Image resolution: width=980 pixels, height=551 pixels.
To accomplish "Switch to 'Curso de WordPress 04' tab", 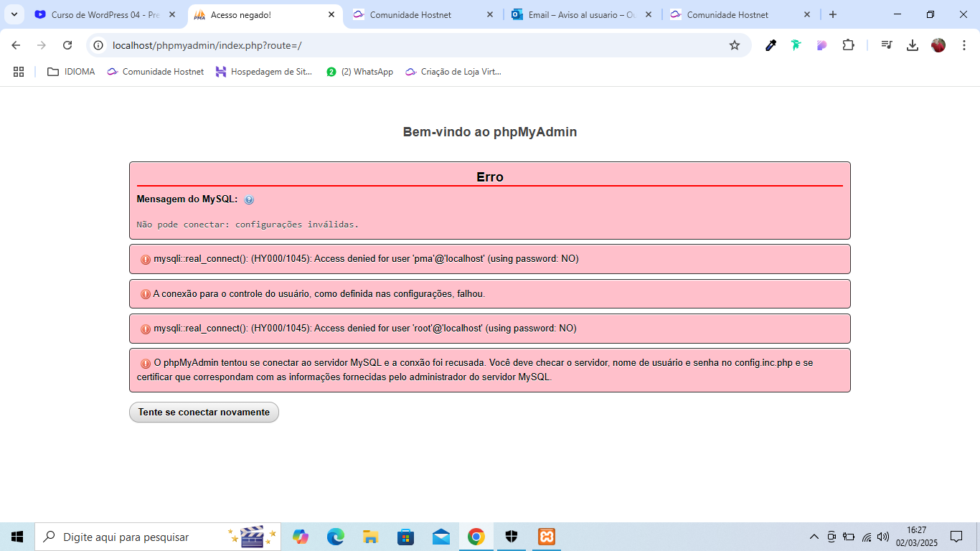I will pos(105,14).
